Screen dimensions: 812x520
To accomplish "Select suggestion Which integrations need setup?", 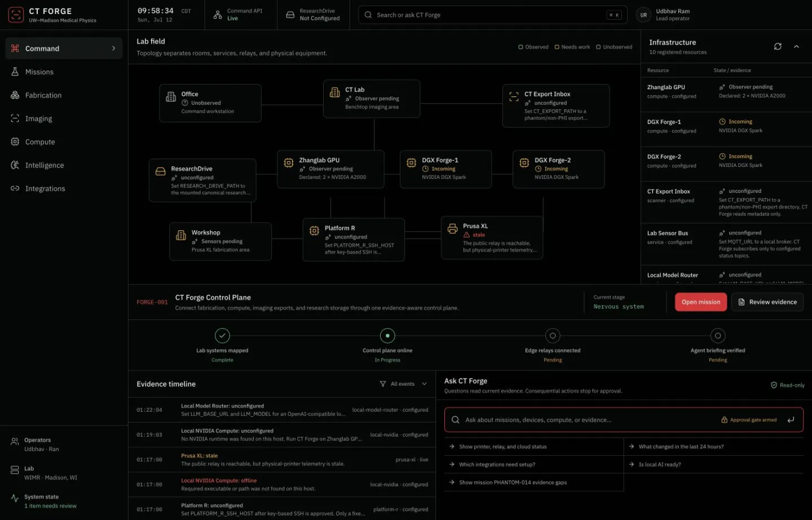I will tap(534, 465).
